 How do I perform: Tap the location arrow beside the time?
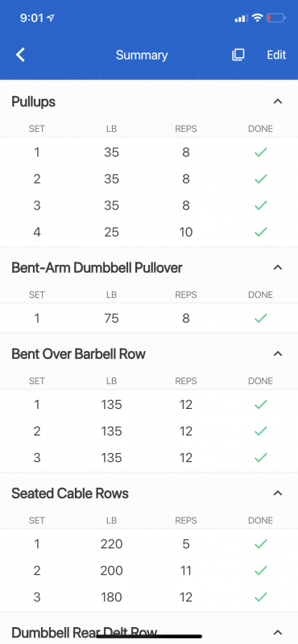coord(51,18)
